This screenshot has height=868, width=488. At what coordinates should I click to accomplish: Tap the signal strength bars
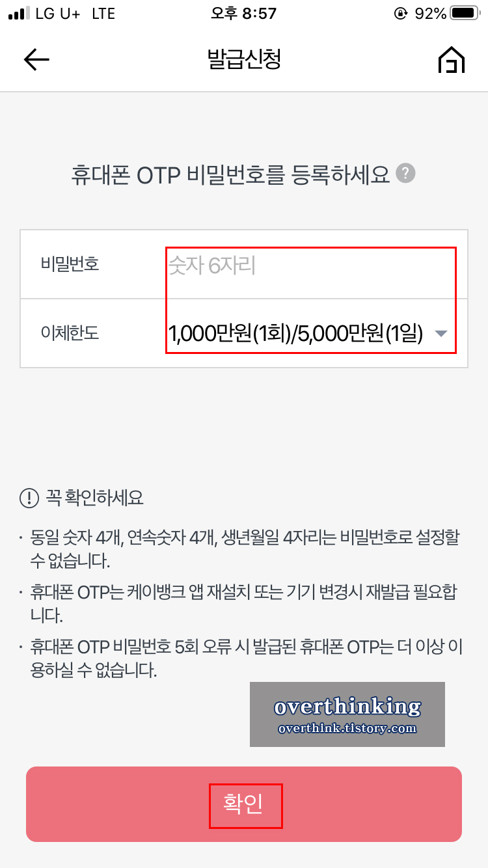20,13
